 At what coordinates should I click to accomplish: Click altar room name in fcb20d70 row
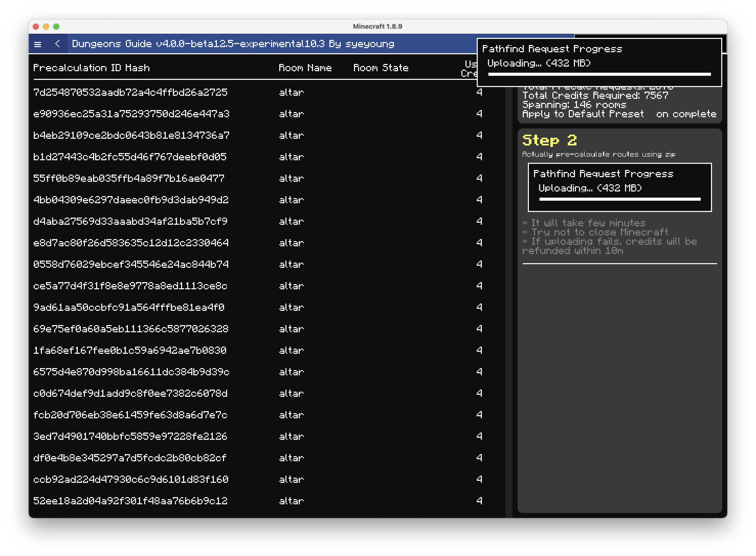pyautogui.click(x=291, y=415)
